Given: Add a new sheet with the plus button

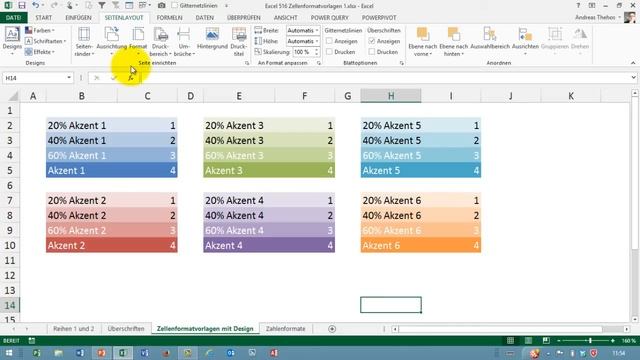Looking at the screenshot, I should tap(332, 329).
